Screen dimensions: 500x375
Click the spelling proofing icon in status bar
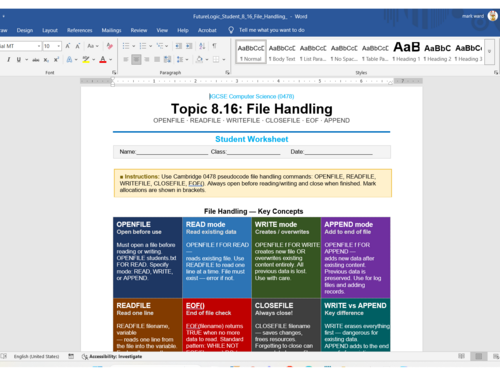(x=4, y=356)
